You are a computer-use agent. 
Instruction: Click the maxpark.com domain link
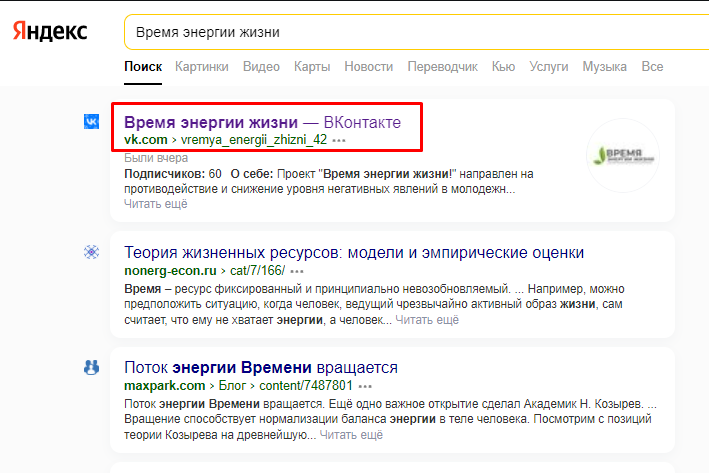(x=165, y=386)
